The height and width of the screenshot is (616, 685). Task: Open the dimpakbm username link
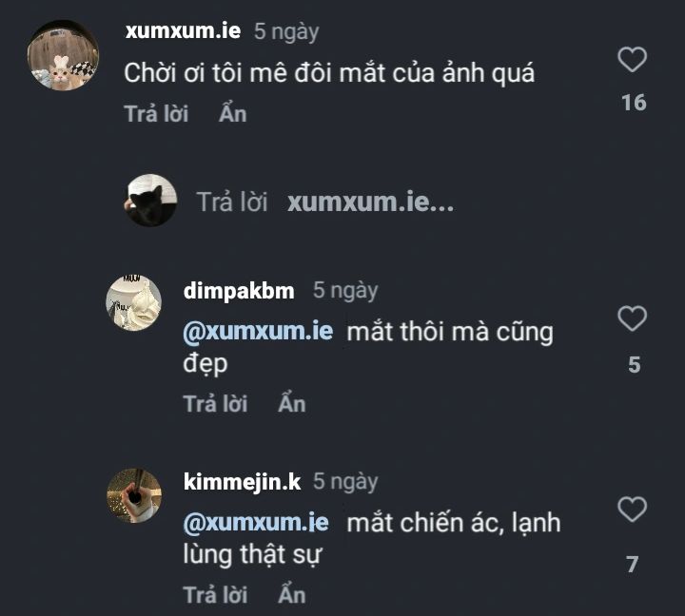tap(239, 291)
